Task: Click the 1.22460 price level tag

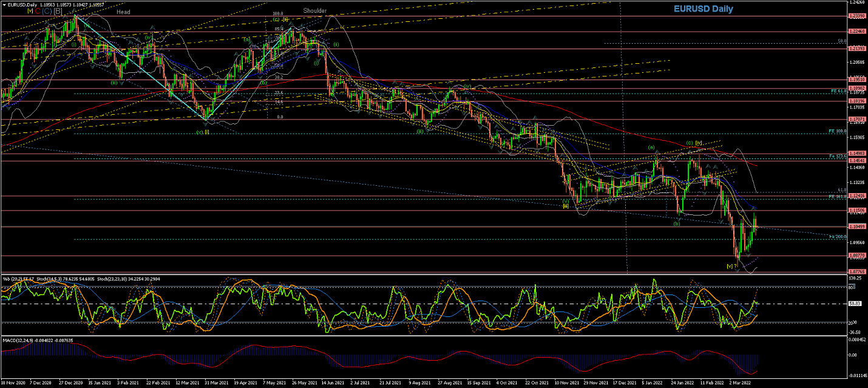Action: [x=857, y=31]
